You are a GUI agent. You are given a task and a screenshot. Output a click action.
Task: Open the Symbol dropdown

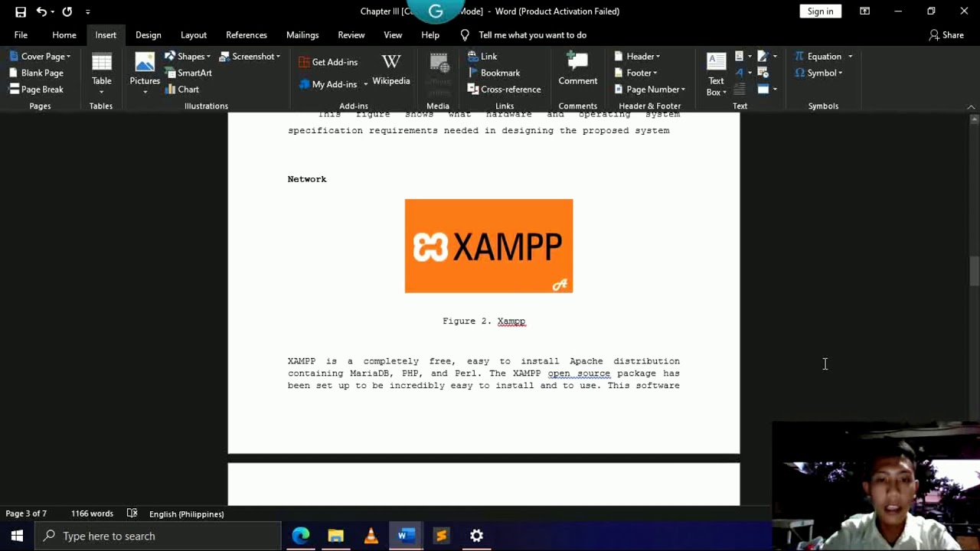coord(818,73)
